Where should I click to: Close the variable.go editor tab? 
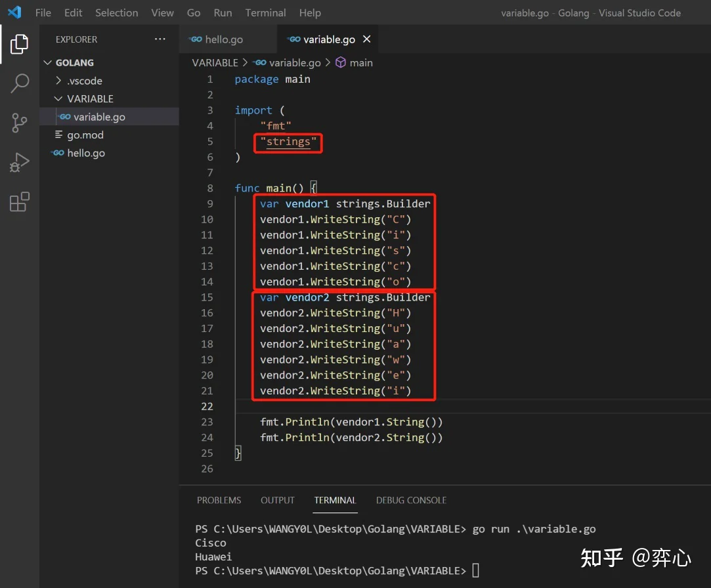367,39
